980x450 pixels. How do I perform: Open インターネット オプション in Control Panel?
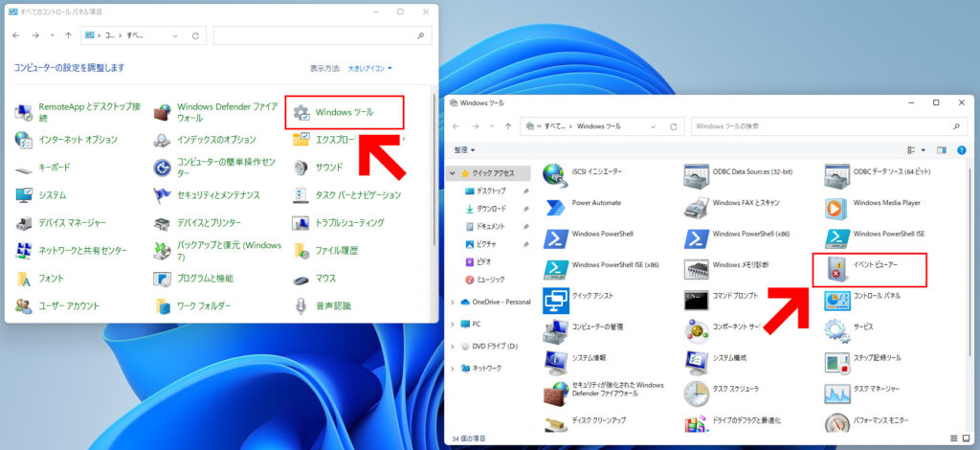coord(66,140)
